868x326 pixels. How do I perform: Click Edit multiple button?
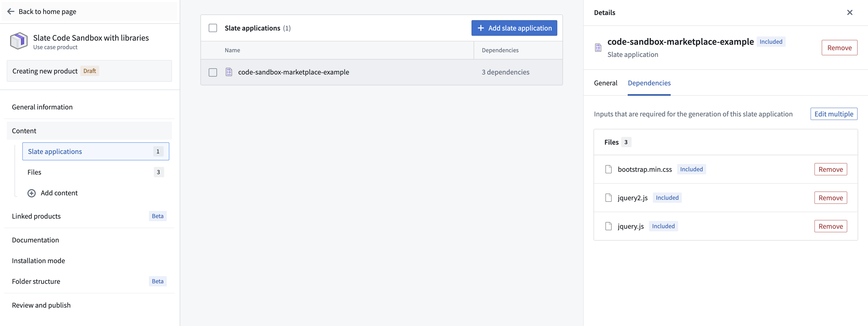click(x=834, y=114)
